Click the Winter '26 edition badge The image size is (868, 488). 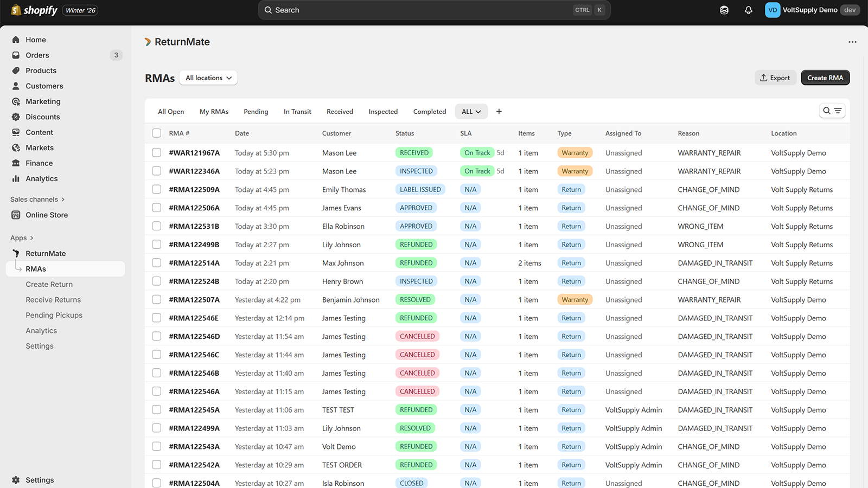click(x=80, y=10)
